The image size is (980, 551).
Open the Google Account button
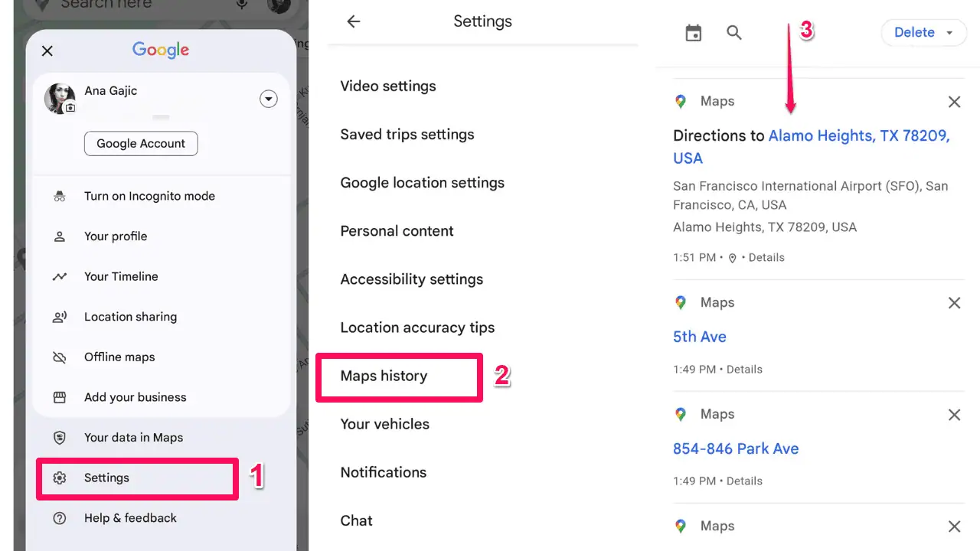pos(141,143)
